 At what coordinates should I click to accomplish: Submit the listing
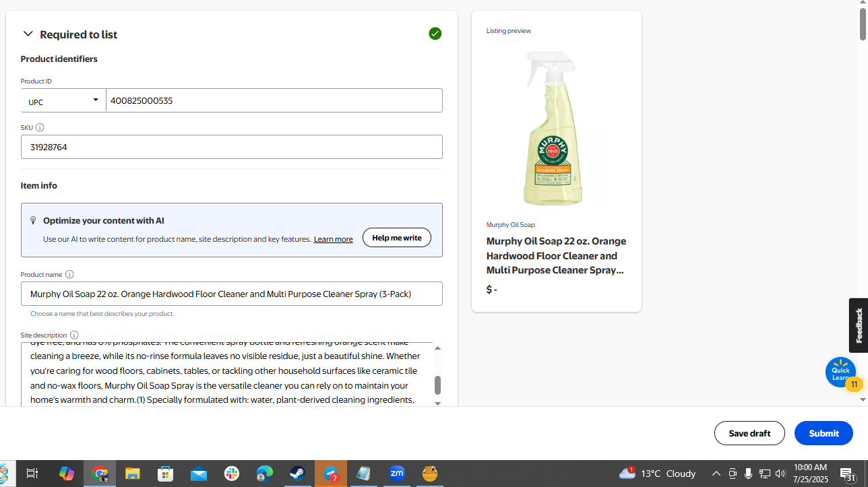tap(824, 433)
